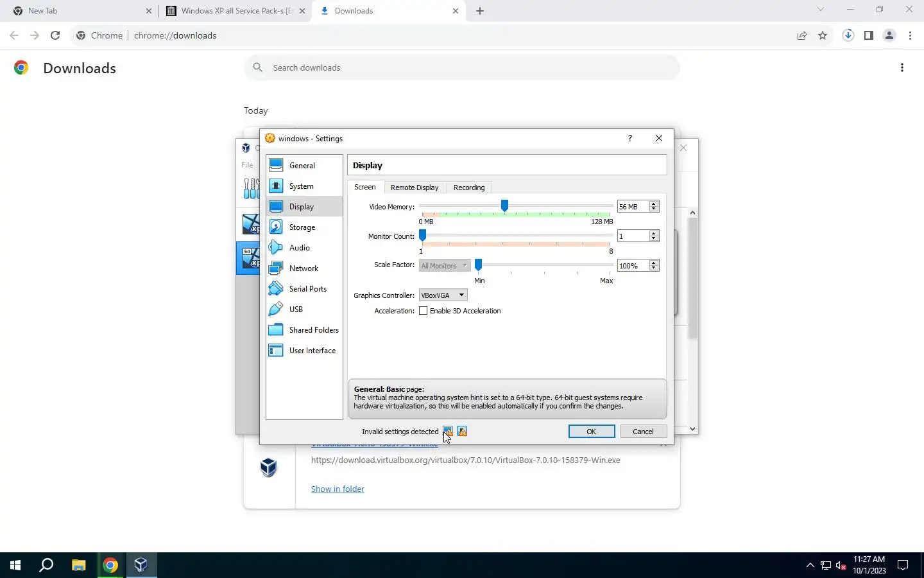Show hidden system tray icons
This screenshot has height=578, width=924.
pos(810,565)
